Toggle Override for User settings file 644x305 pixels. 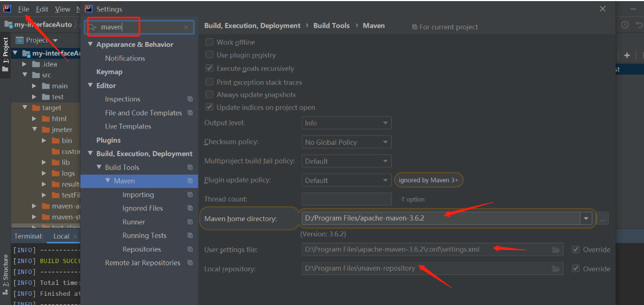(576, 249)
